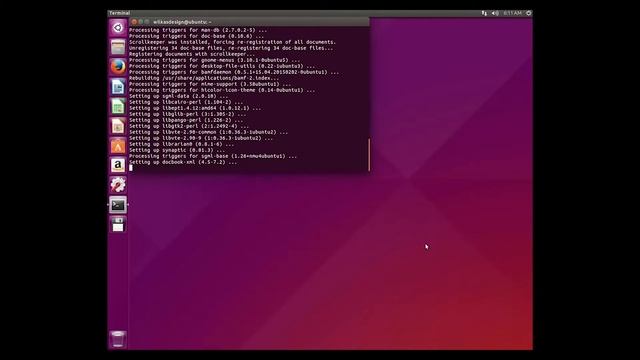
Task: Click 'Rebuilding /usr/share/applications/bamf-2.index' line
Action: click(204, 78)
